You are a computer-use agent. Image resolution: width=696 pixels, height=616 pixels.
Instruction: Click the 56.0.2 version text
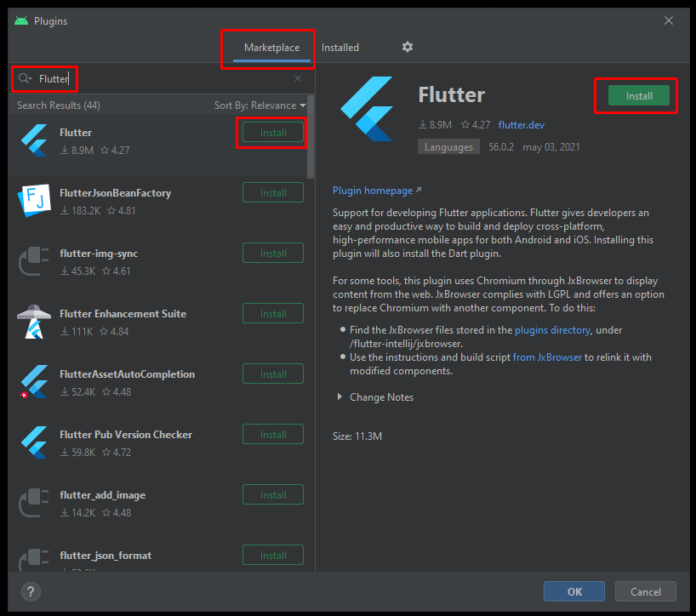coord(501,147)
